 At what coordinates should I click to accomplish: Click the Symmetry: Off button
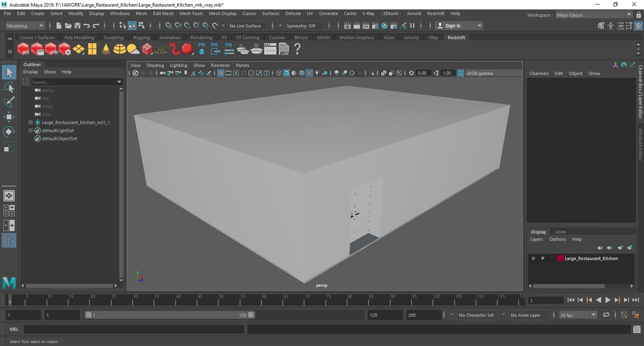[x=305, y=26]
